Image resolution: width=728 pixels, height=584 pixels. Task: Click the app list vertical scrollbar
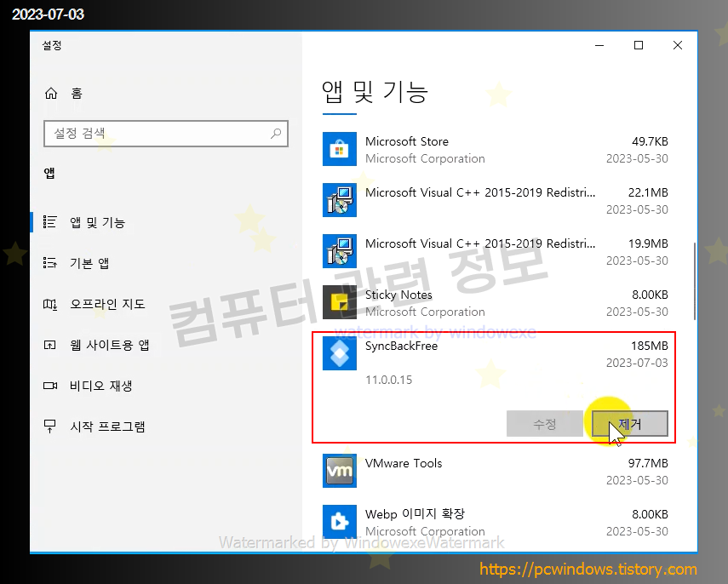tap(695, 281)
